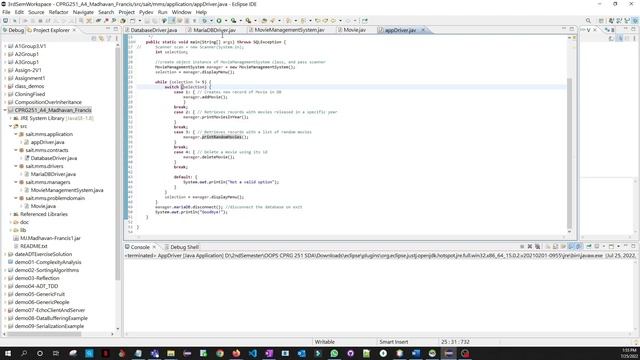Toggle Link with Editor in Project Explorer
The image size is (640, 360).
coord(101,38)
